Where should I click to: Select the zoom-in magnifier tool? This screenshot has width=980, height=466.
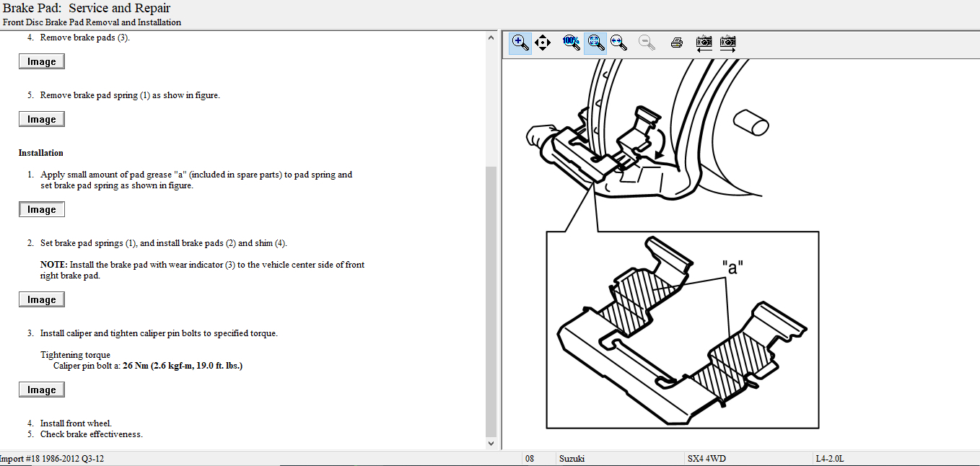tap(520, 43)
